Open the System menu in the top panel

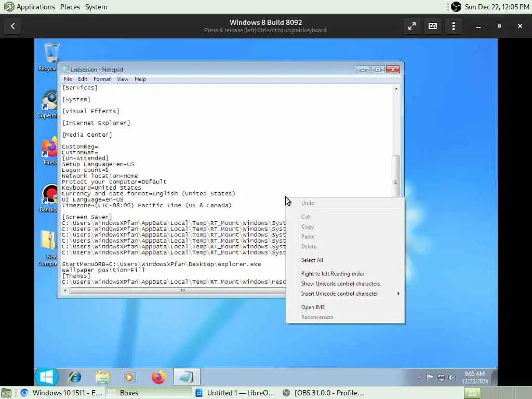coord(96,7)
